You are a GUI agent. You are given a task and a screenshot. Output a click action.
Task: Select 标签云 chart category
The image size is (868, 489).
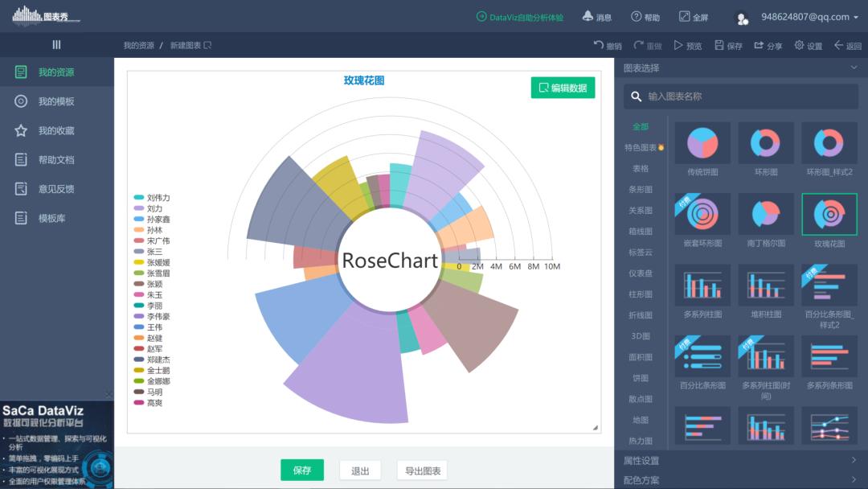[x=641, y=253]
